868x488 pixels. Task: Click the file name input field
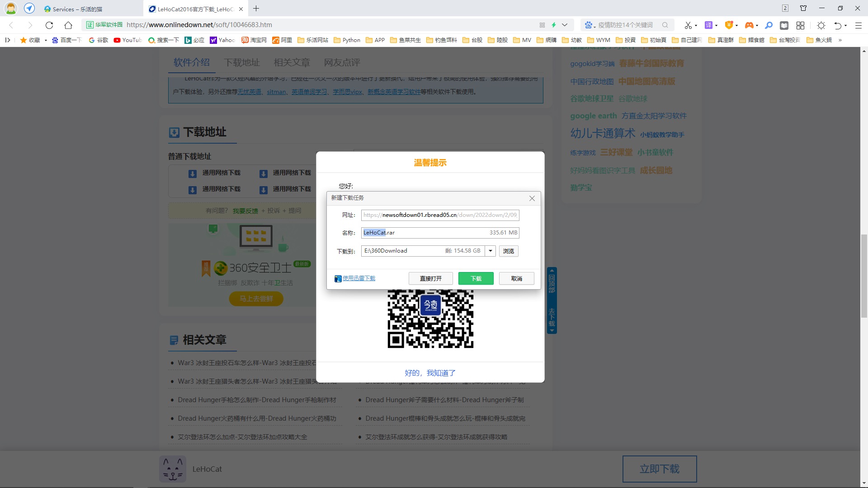pyautogui.click(x=439, y=233)
